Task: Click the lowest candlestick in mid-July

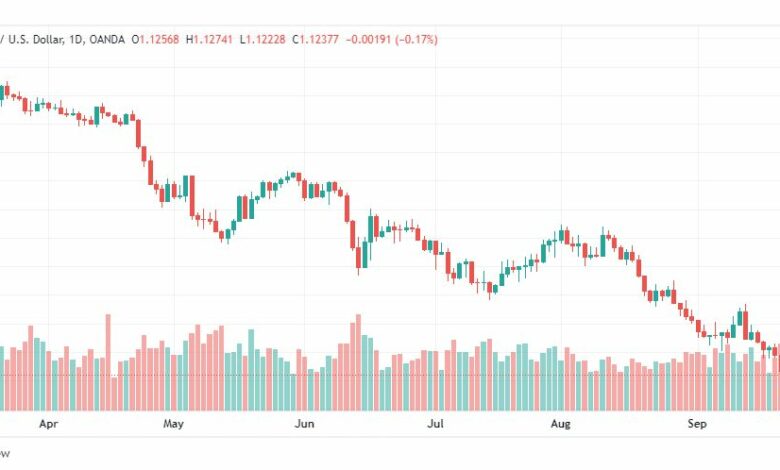Action: 489,288
